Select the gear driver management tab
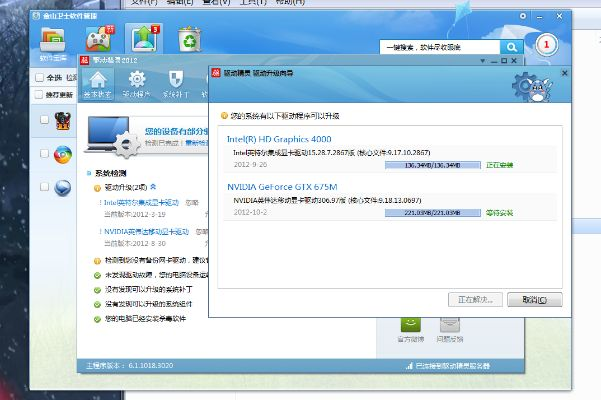This screenshot has height=400, width=601. pos(137,84)
